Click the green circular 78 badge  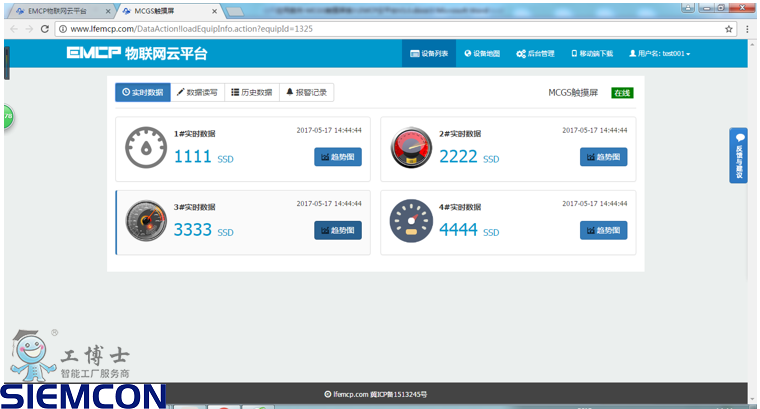8,117
